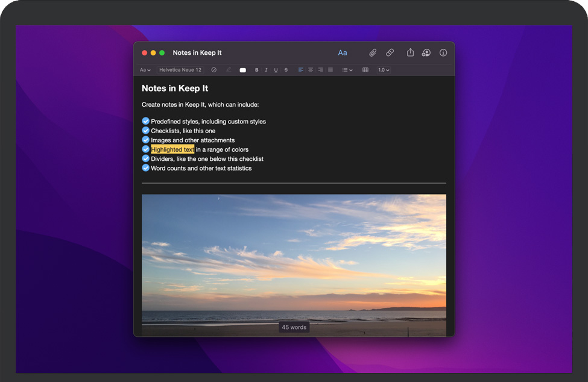Click the Helvetica Neue 12 font button
This screenshot has width=588, height=382.
pyautogui.click(x=180, y=70)
